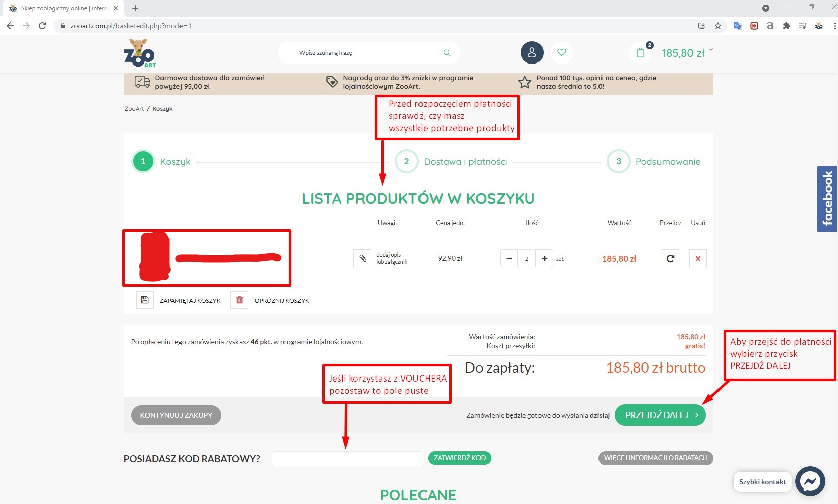Click the floppy disk save cart icon
838x504 pixels.
coord(145,300)
